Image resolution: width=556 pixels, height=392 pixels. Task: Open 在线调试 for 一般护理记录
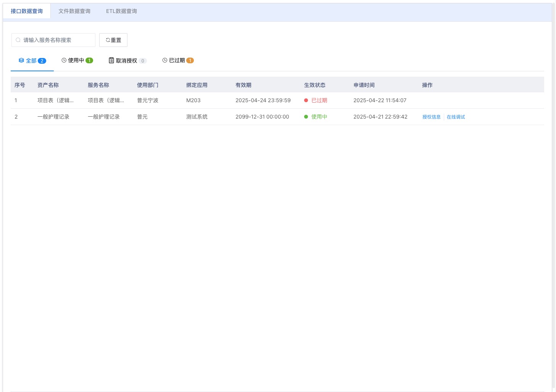point(456,117)
